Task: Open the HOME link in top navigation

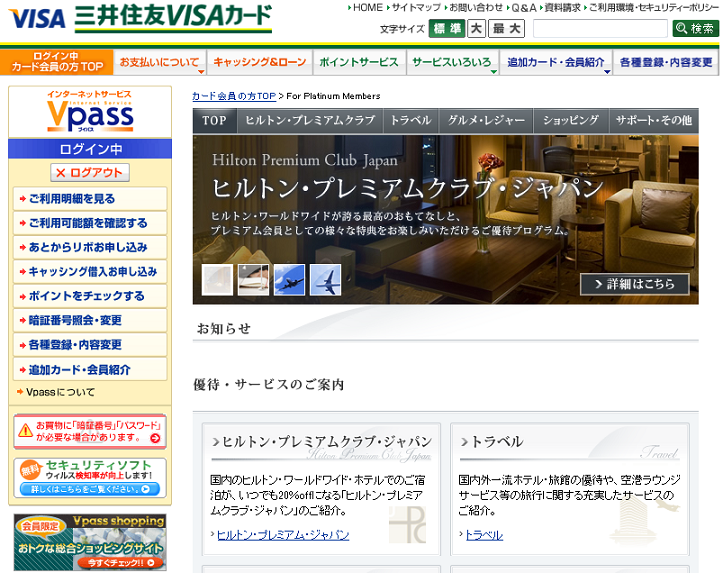Action: (x=367, y=7)
